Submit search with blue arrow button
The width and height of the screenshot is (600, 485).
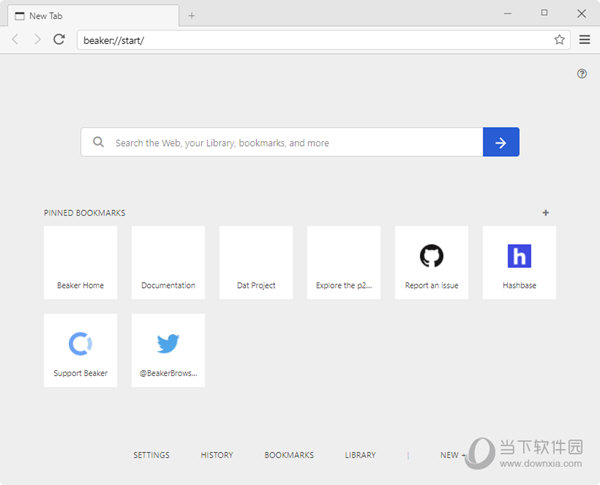click(501, 142)
